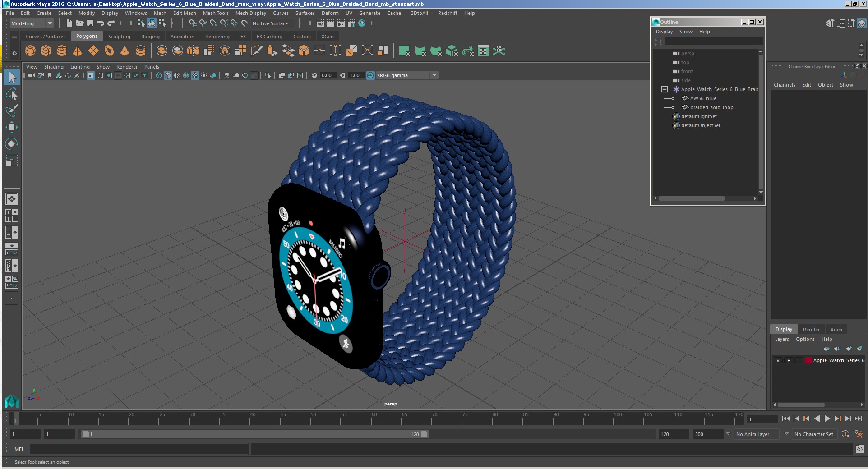Click the range slider start handle
Image resolution: width=868 pixels, height=469 pixels.
(x=86, y=434)
